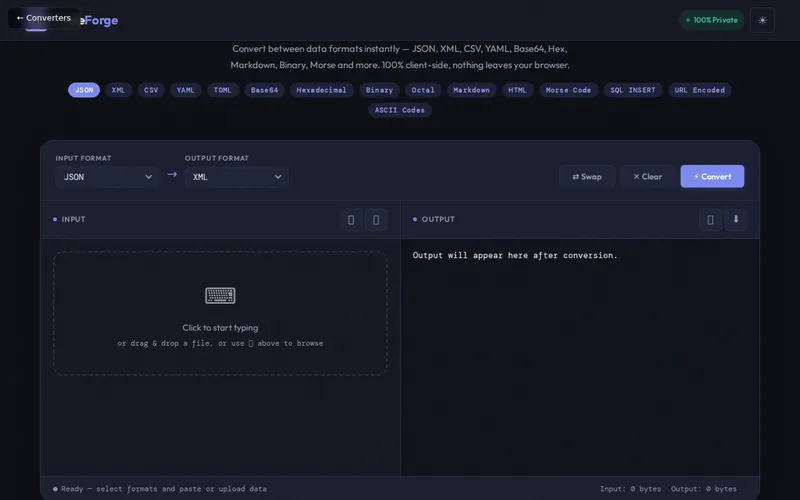Choose the Octal format chip
Image resolution: width=800 pixels, height=500 pixels.
(x=423, y=90)
